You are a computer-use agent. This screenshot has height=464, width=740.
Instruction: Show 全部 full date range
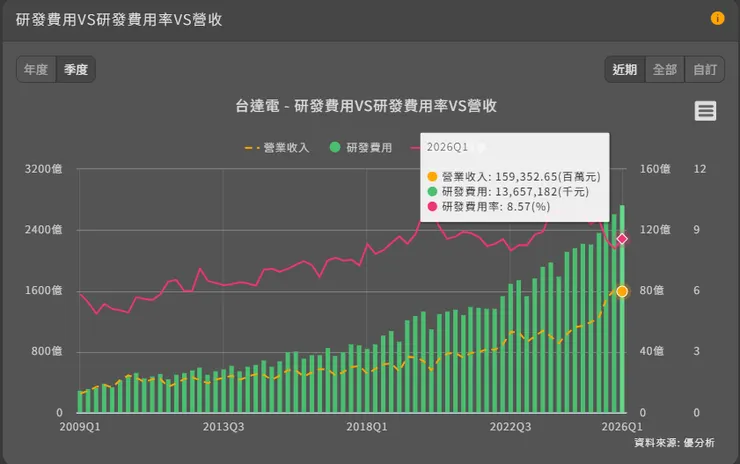click(x=664, y=69)
